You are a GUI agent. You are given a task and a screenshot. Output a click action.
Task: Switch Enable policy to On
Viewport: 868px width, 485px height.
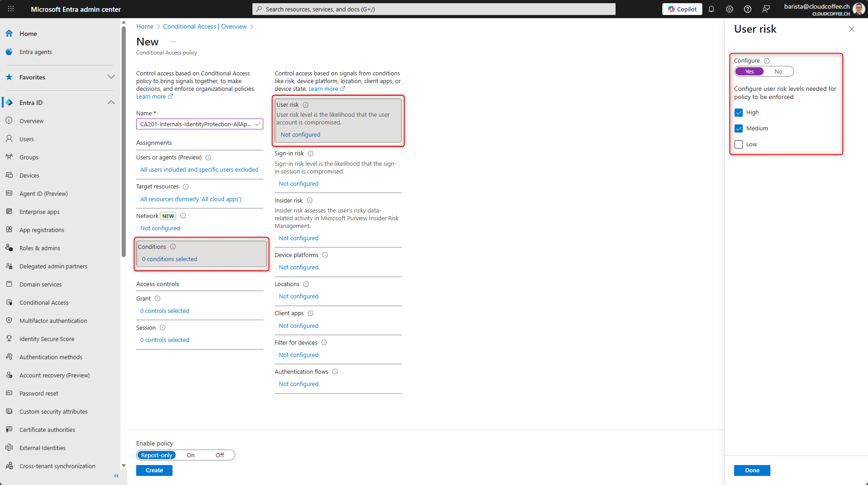191,455
